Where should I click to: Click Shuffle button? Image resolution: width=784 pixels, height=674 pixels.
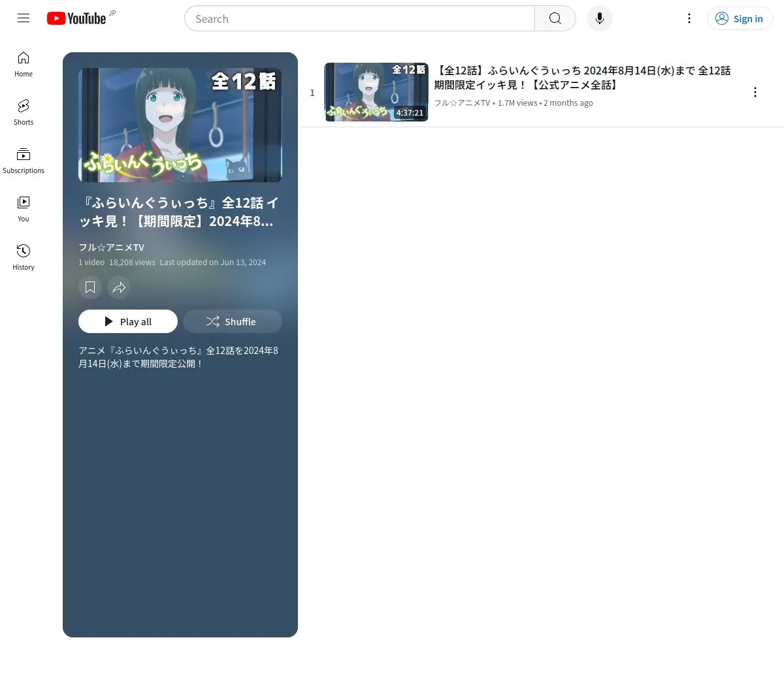point(233,321)
